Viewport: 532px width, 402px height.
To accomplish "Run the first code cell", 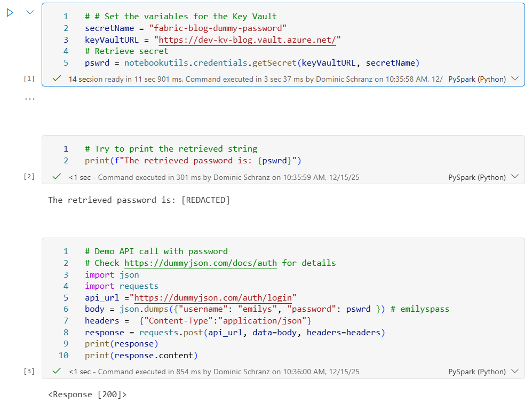I will [10, 13].
